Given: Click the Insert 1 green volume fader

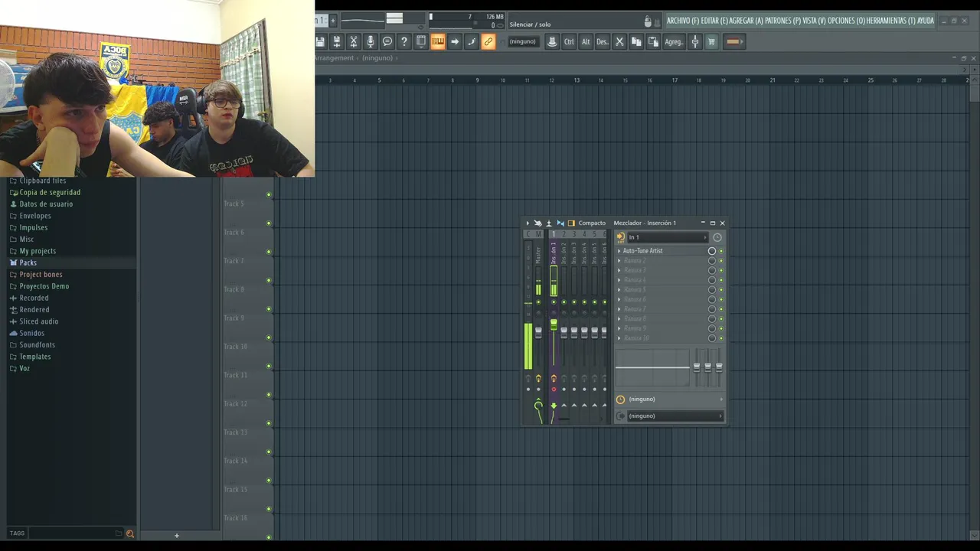Looking at the screenshot, I should pyautogui.click(x=554, y=325).
